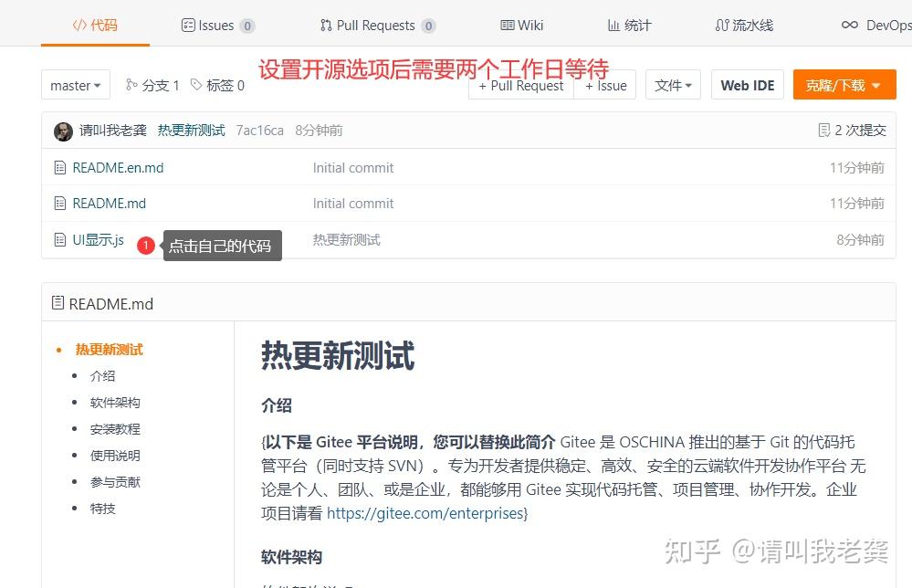The image size is (912, 588).
Task: Open the gitee.com/enterprises link
Action: [x=425, y=514]
